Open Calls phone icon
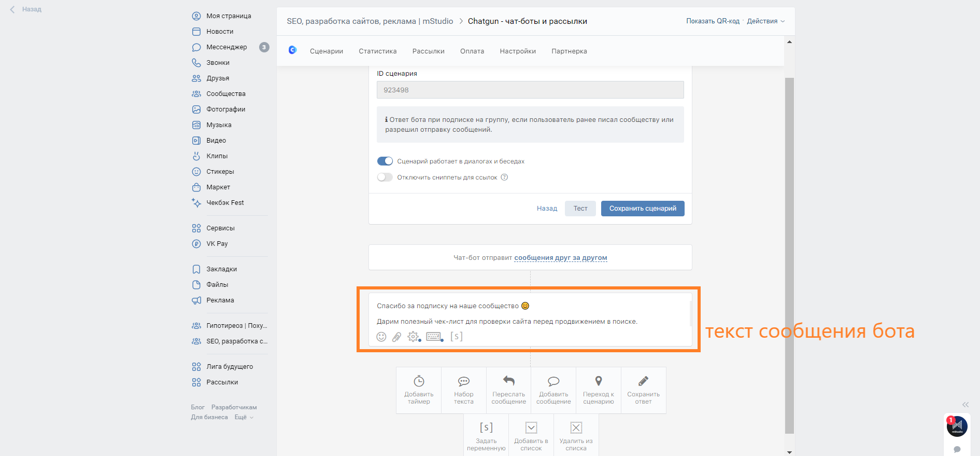Viewport: 980px width, 456px height. point(196,63)
